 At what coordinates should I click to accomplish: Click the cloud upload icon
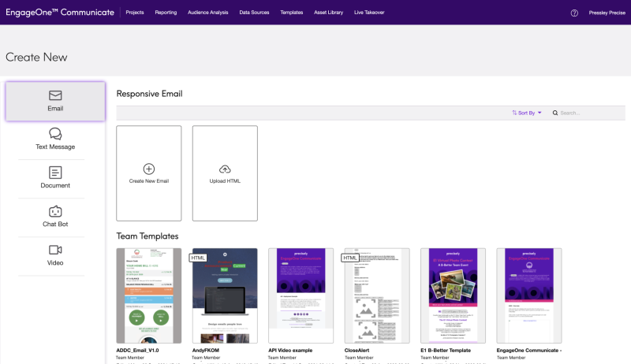225,169
